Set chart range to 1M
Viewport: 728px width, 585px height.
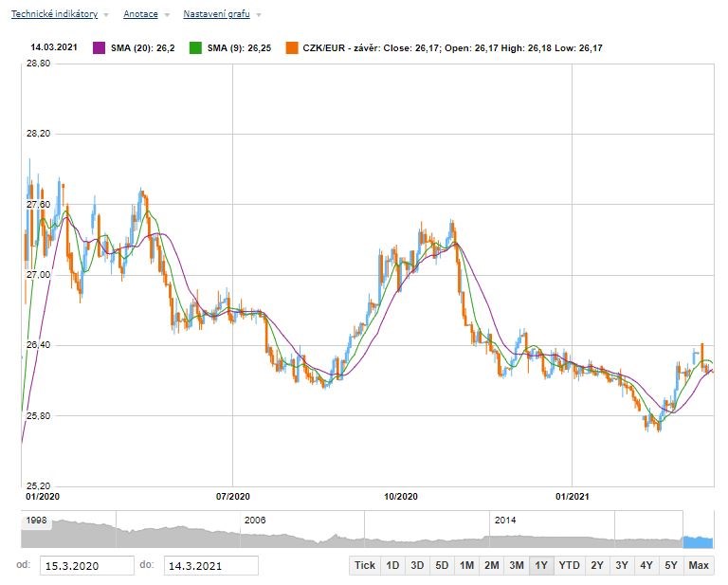466,565
